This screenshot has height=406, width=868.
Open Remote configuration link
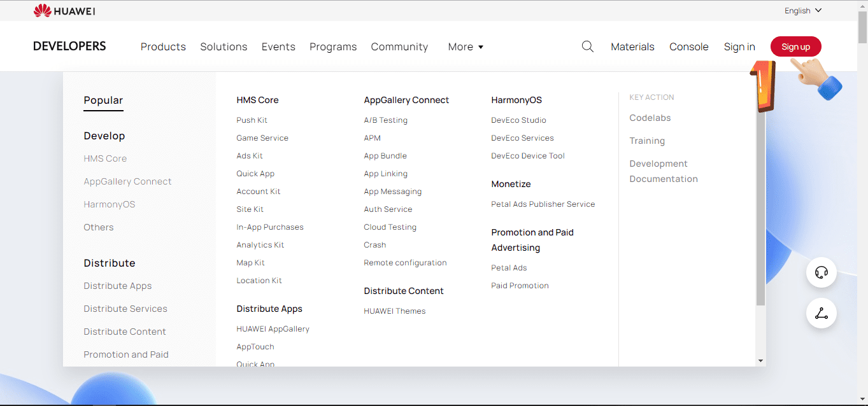pyautogui.click(x=405, y=263)
